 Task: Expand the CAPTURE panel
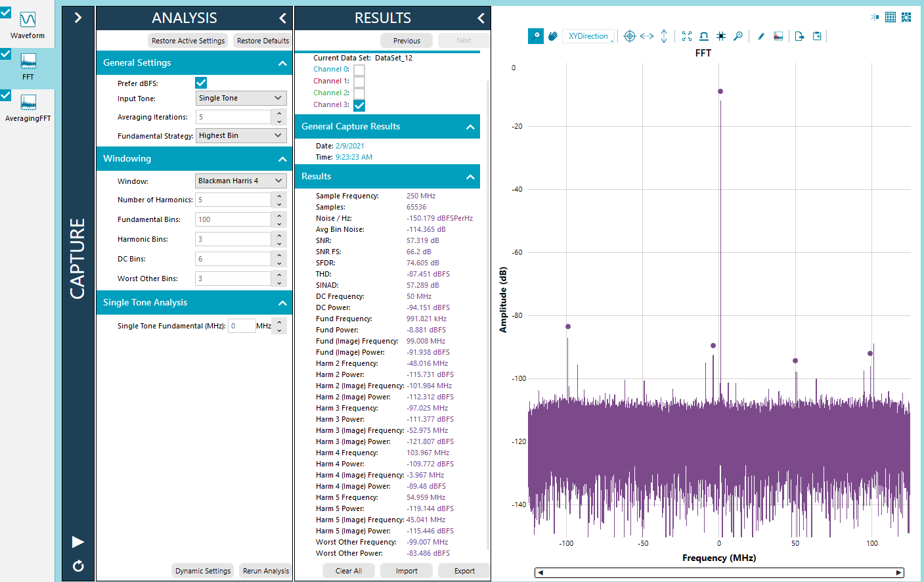[x=78, y=18]
